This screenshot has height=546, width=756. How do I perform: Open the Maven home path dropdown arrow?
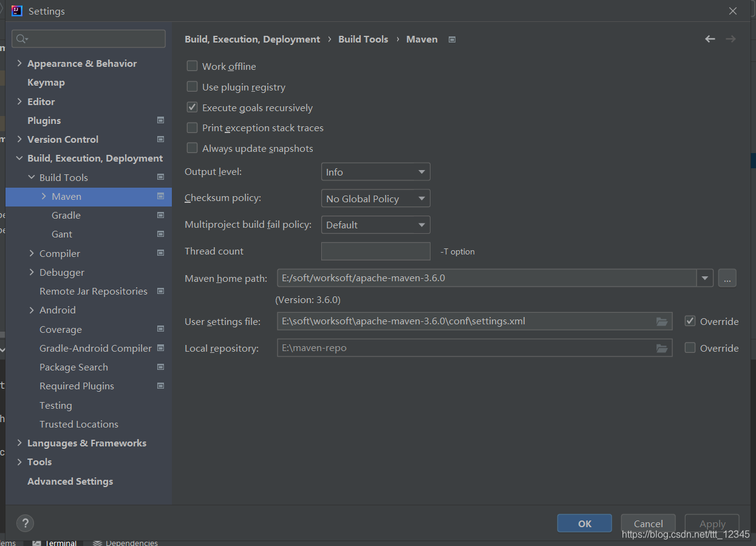click(704, 278)
